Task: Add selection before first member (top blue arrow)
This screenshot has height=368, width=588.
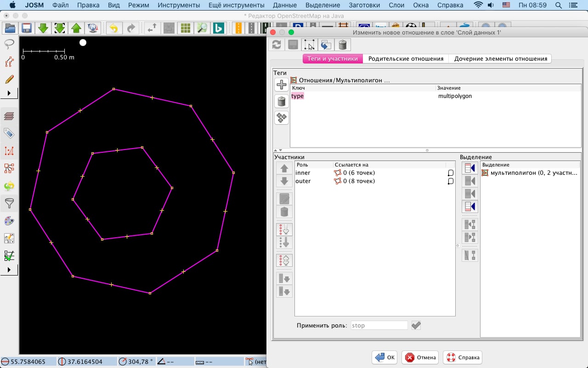Action: click(470, 168)
